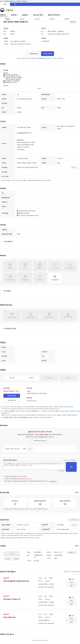Click 요약보기 for CNC가공 품질보증 listing

[x=71, y=583]
